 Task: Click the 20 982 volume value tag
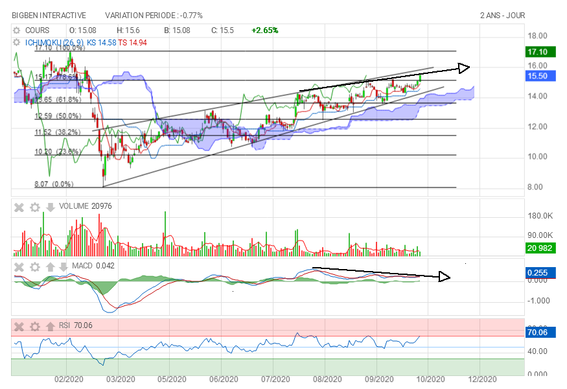[x=540, y=248]
